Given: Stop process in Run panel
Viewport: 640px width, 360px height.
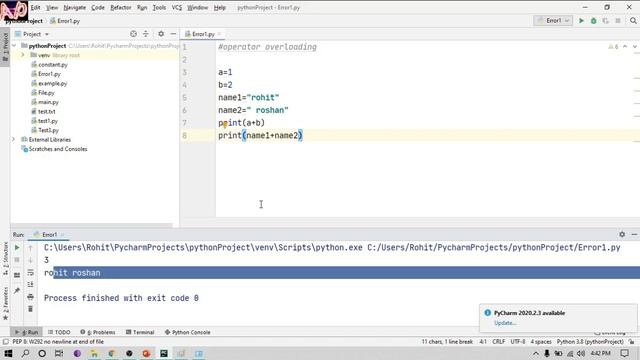Looking at the screenshot, I should pyautogui.click(x=17, y=260).
